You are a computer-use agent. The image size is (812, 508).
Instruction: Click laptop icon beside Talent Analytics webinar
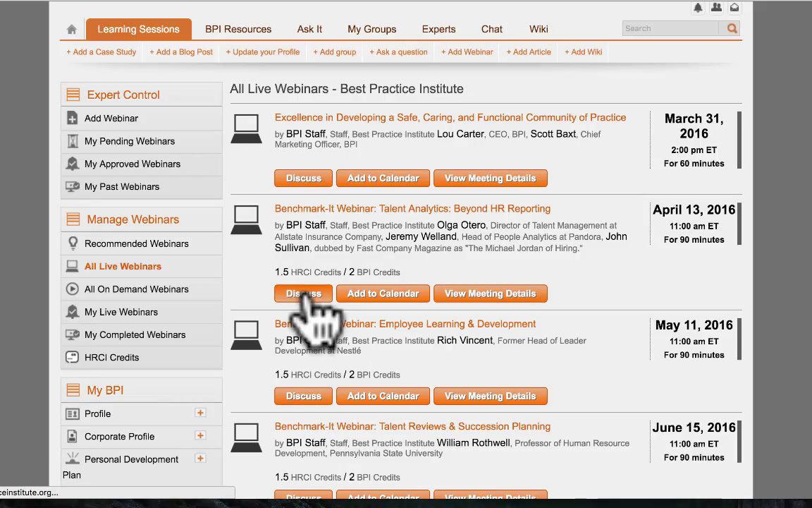tap(247, 220)
